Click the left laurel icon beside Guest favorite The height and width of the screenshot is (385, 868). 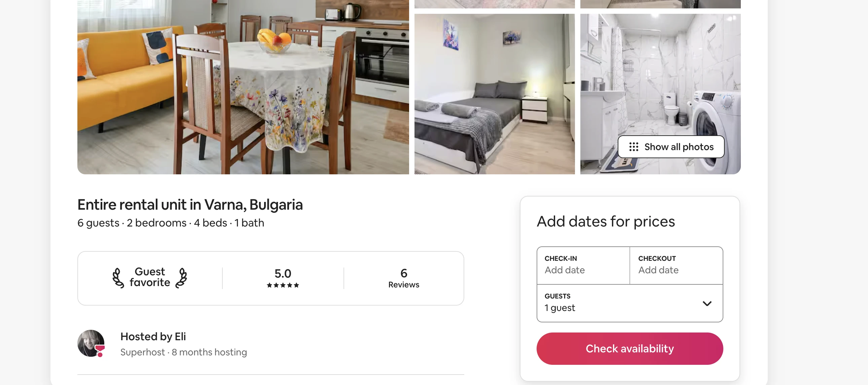(x=118, y=278)
